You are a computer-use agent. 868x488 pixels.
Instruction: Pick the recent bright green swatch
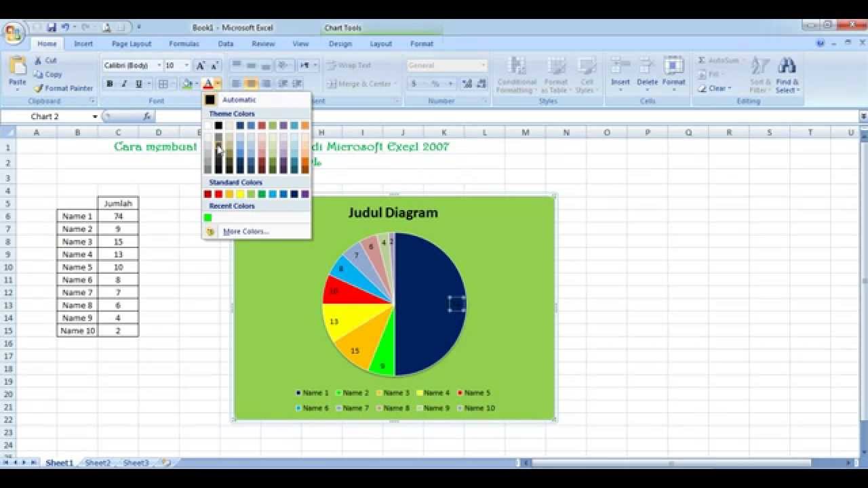point(208,218)
